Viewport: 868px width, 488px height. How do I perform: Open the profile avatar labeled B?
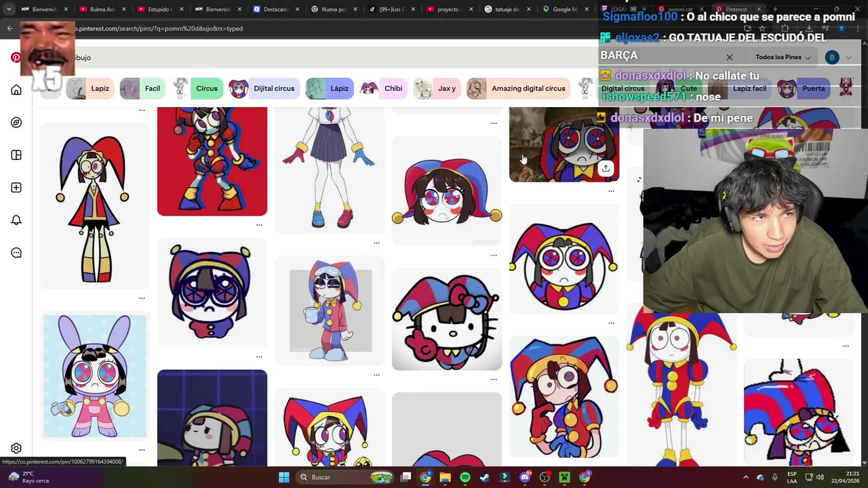tap(832, 58)
